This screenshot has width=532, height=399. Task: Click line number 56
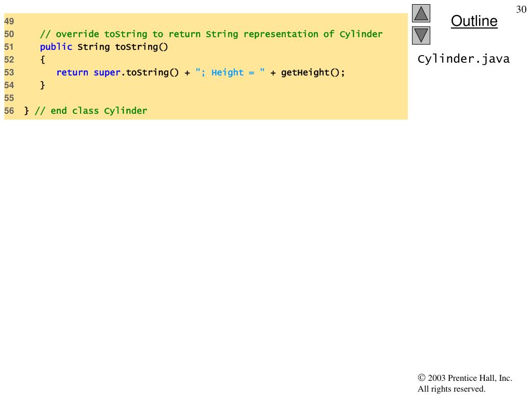[x=9, y=111]
